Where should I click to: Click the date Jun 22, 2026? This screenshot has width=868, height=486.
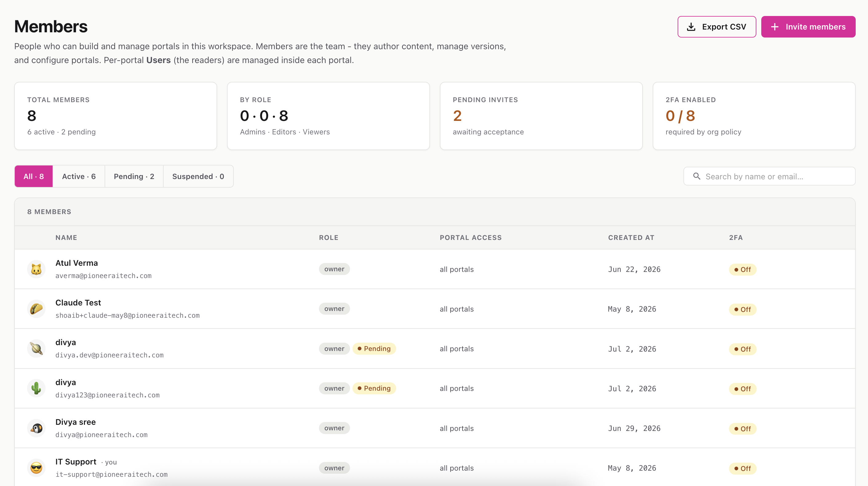[634, 269]
